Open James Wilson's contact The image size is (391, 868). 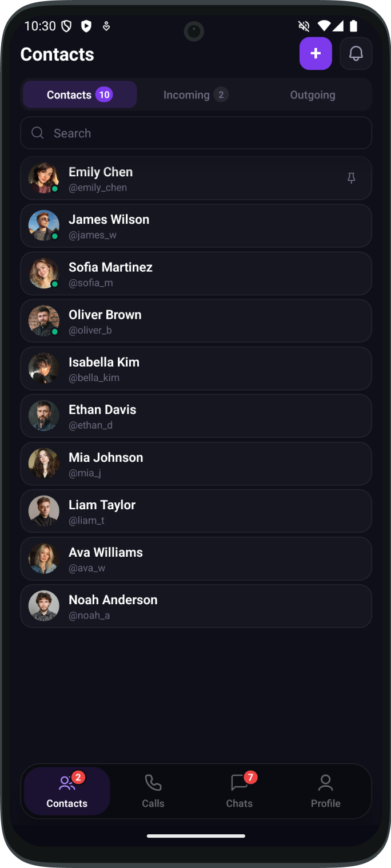tap(195, 226)
